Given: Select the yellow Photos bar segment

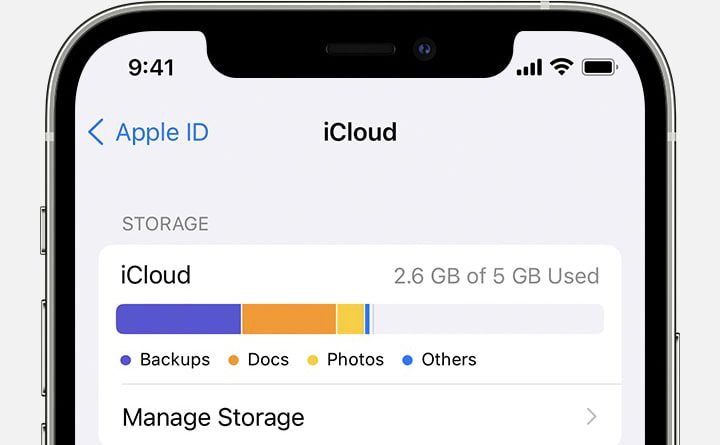Looking at the screenshot, I should [351, 319].
